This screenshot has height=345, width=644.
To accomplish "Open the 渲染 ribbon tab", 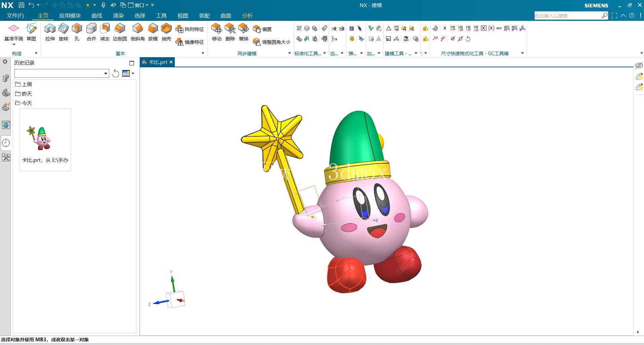I will (118, 15).
